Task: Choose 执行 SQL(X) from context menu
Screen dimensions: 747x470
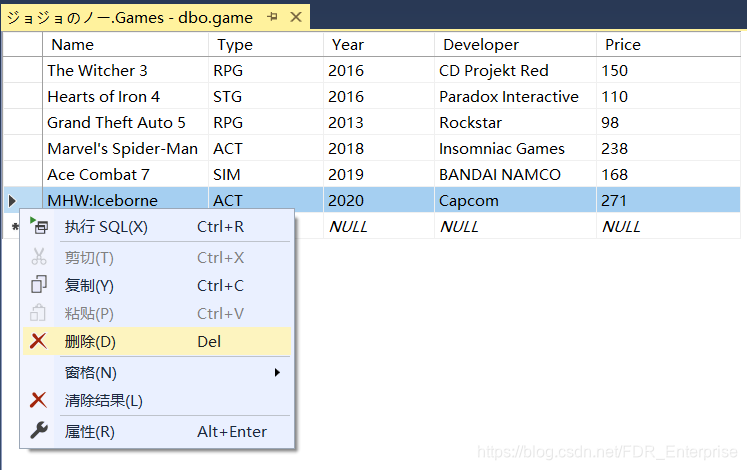Action: pos(157,227)
